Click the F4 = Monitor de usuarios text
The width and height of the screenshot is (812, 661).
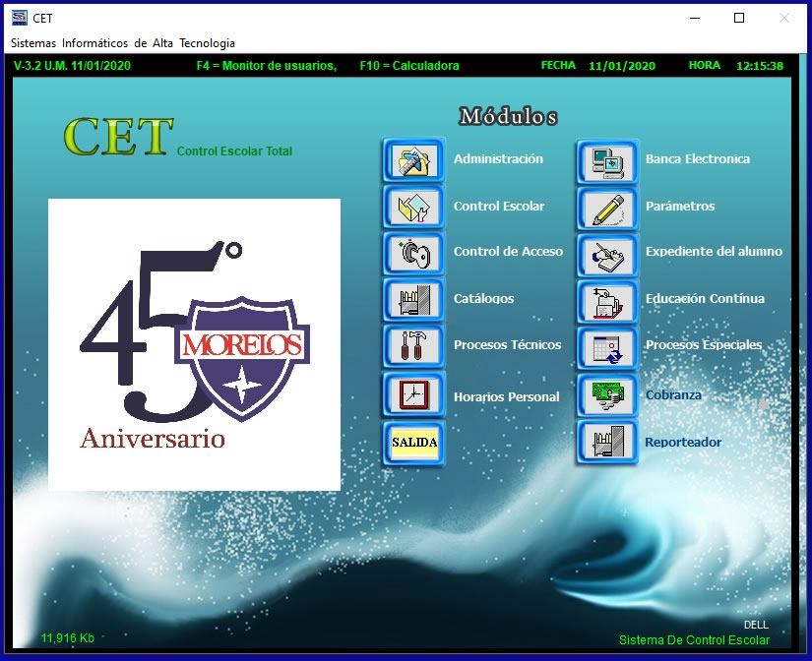[266, 66]
